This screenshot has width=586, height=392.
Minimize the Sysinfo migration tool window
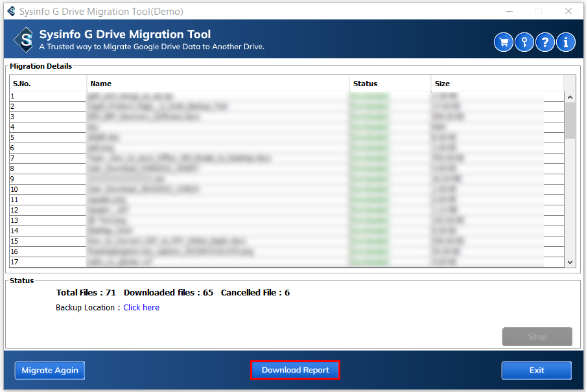click(x=510, y=11)
